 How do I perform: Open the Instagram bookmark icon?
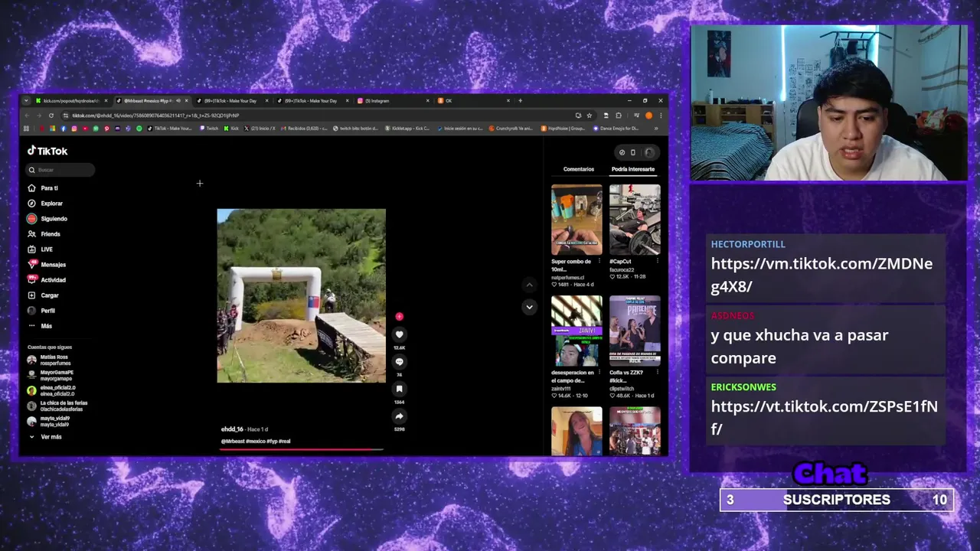click(x=74, y=129)
